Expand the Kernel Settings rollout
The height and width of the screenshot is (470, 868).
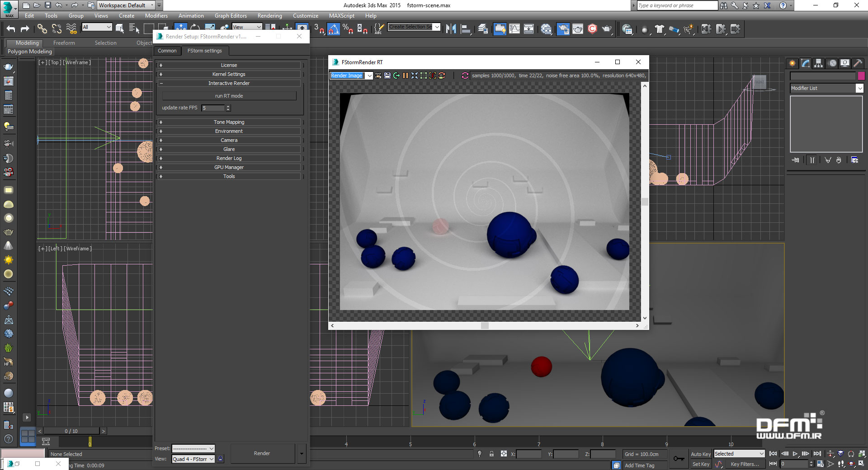pyautogui.click(x=229, y=74)
